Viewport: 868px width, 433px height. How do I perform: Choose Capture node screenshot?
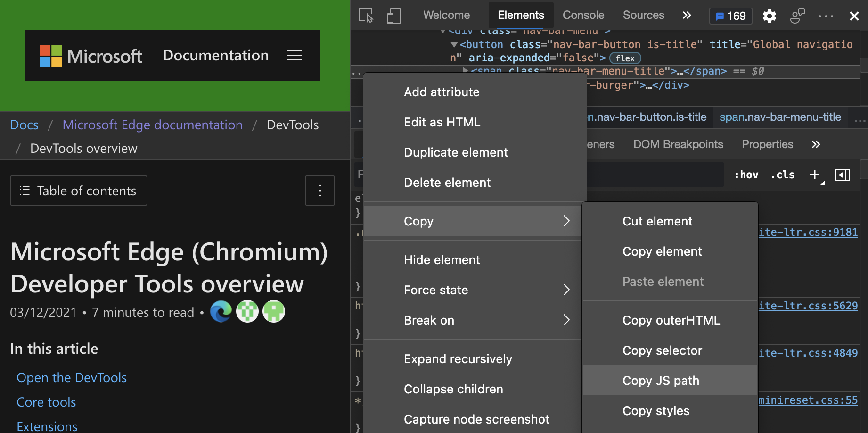pos(474,419)
